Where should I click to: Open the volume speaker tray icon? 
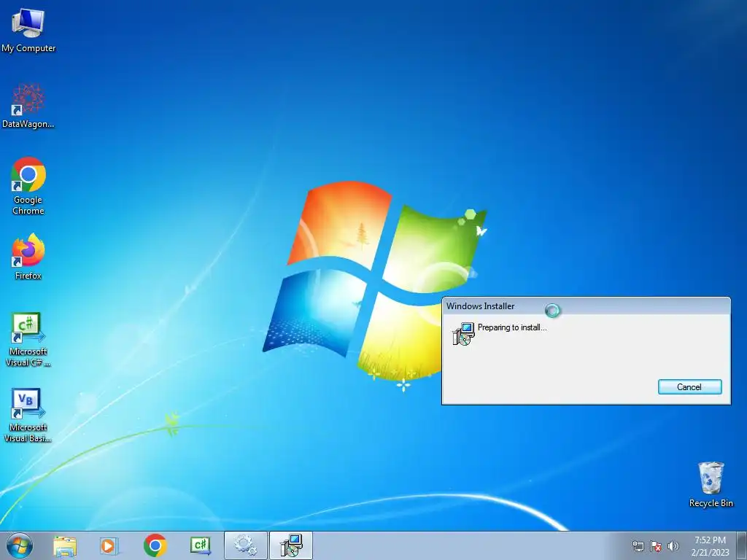(x=673, y=546)
